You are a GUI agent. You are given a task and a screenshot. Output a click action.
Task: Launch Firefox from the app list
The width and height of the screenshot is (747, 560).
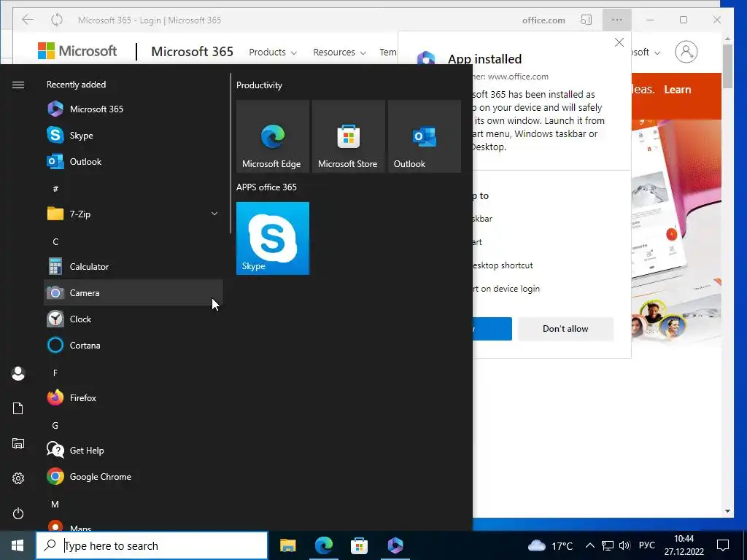click(133, 397)
